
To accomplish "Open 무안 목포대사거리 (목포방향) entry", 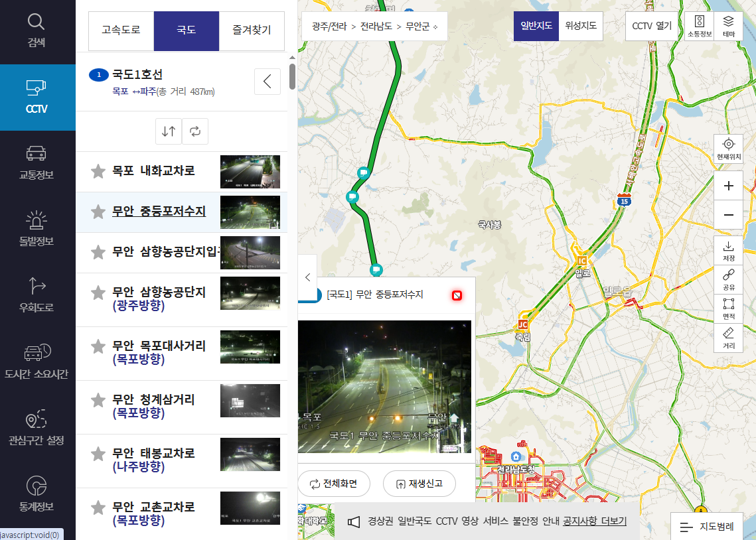I will pos(159,353).
